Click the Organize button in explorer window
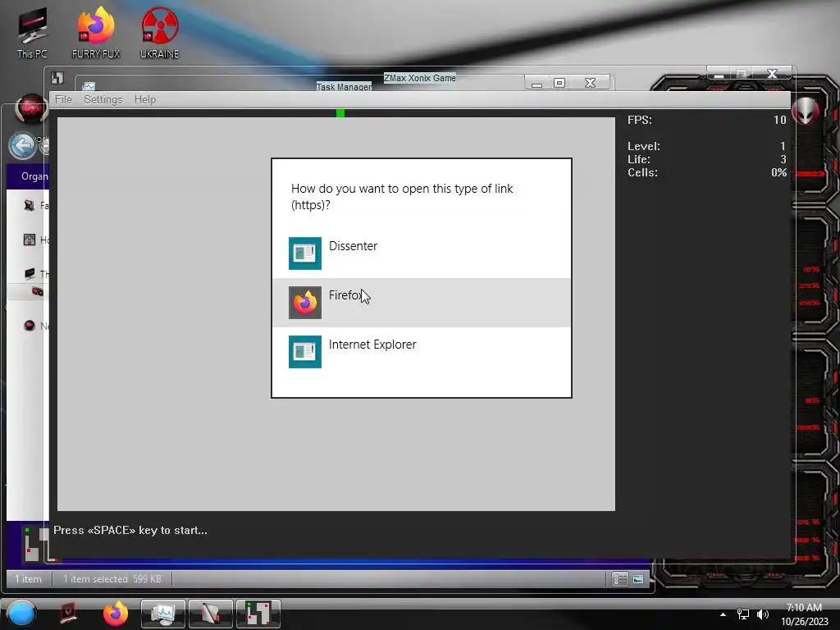840x630 pixels. pos(34,176)
